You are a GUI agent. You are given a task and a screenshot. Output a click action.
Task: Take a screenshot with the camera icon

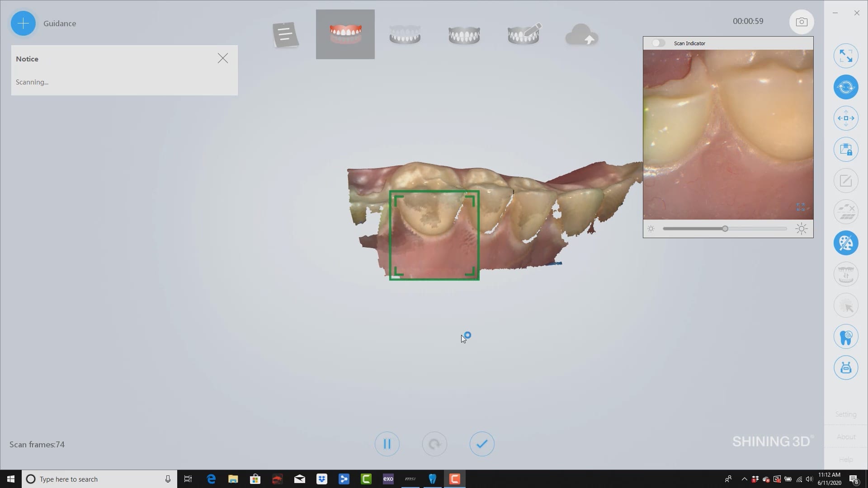point(802,22)
